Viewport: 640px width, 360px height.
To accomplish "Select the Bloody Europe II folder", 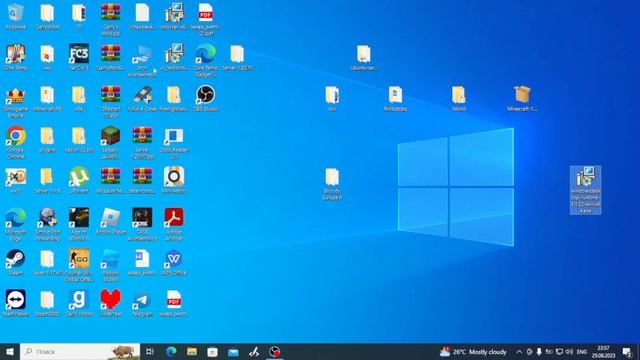I will (x=332, y=184).
